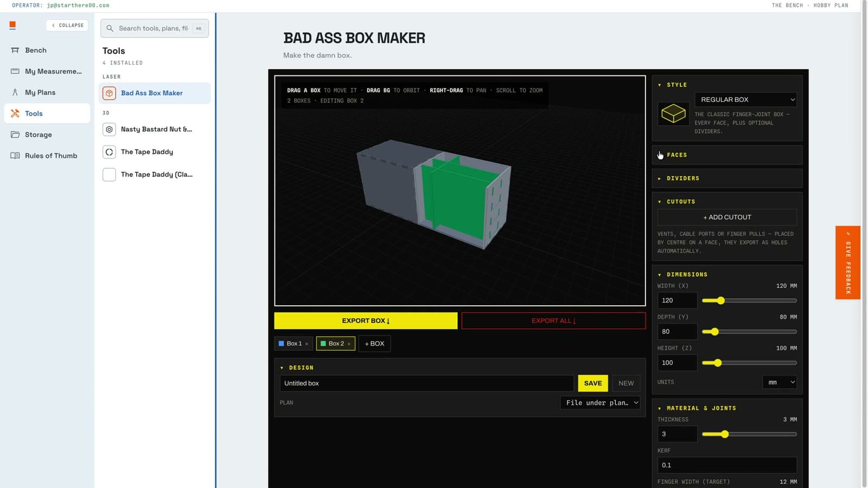Screen dimensions: 868x488
Task: Open the File under plan dropdown
Action: coord(600,403)
